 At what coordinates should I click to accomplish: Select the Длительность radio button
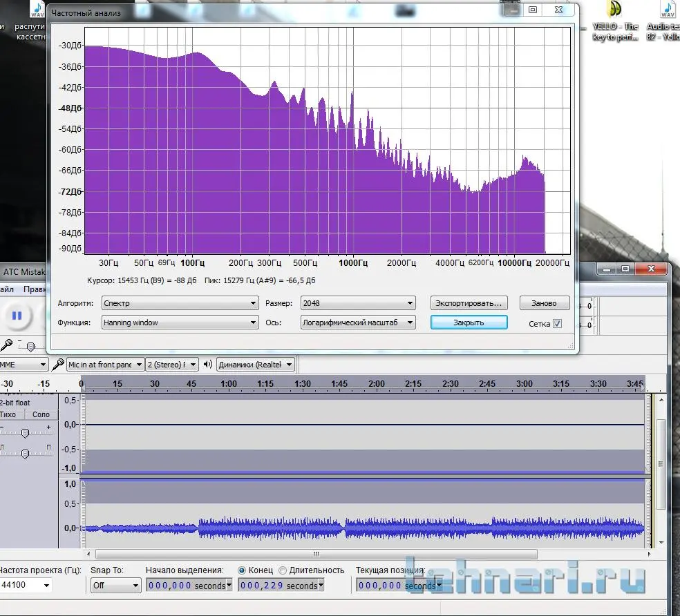pos(283,570)
